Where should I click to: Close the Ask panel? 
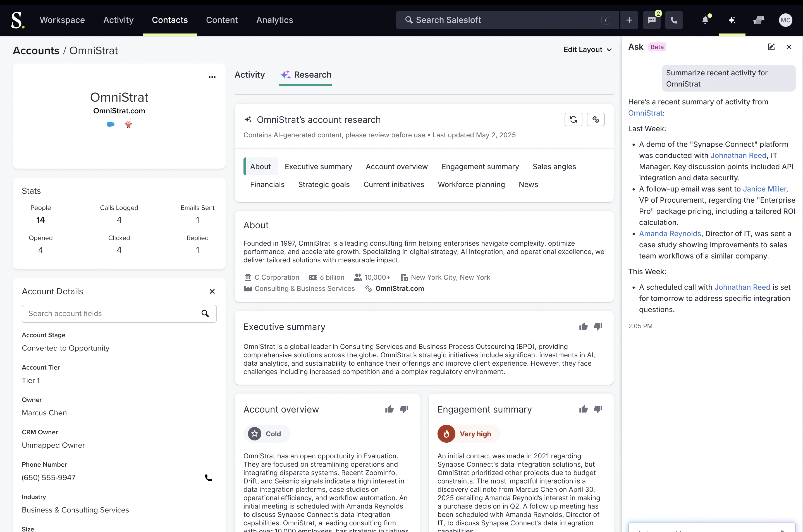click(x=789, y=47)
